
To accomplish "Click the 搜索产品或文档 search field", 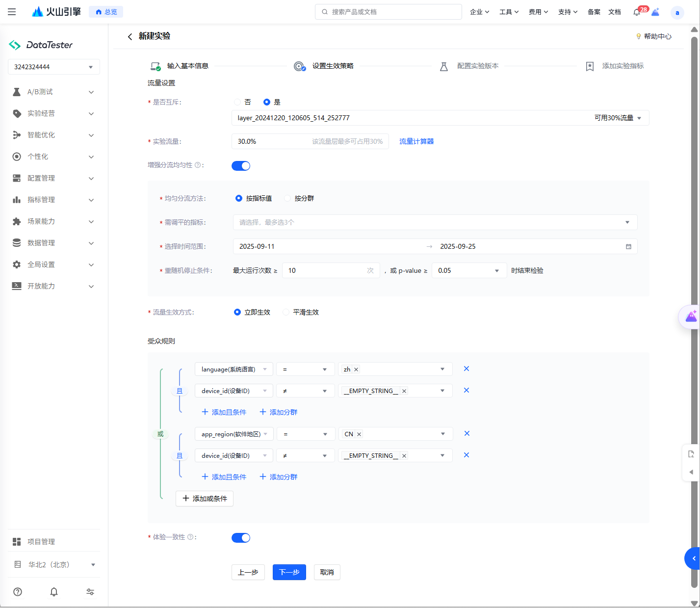I will [389, 12].
